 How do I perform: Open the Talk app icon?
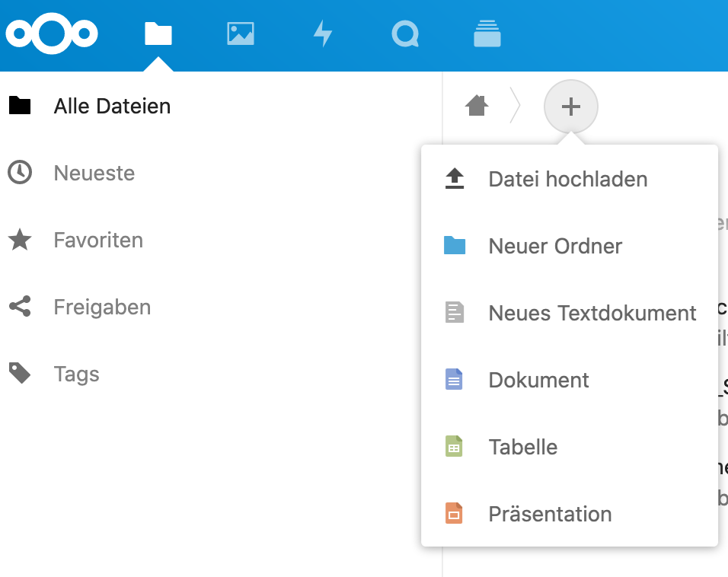405,34
